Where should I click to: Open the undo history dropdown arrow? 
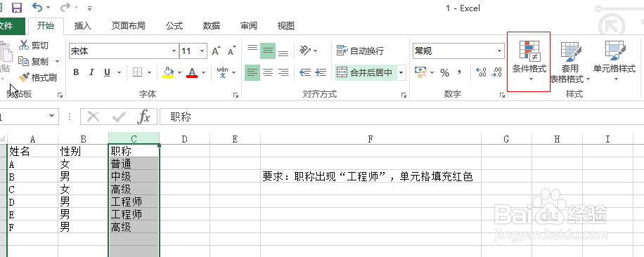click(49, 8)
